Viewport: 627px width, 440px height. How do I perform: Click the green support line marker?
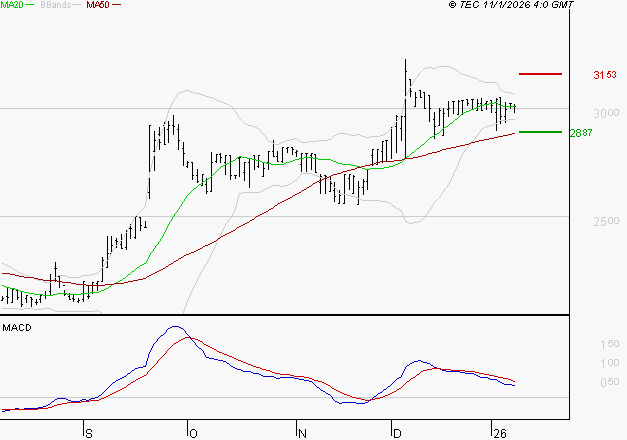540,132
